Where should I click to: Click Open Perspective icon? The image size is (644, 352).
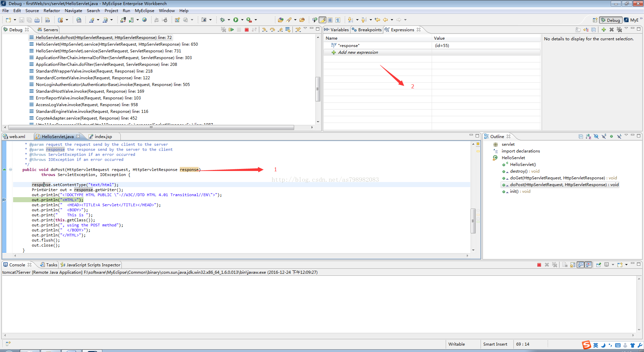[x=595, y=20]
